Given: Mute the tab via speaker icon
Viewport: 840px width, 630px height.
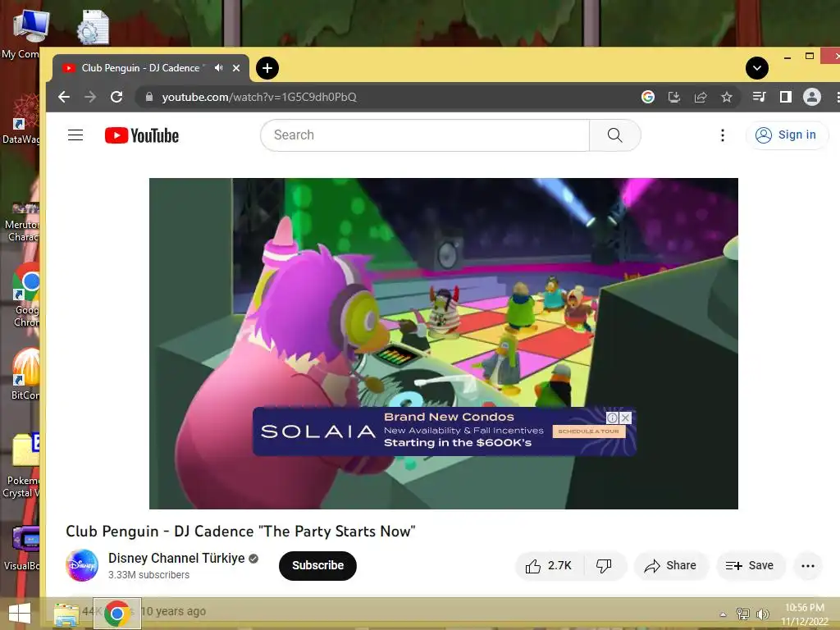Looking at the screenshot, I should (x=218, y=68).
